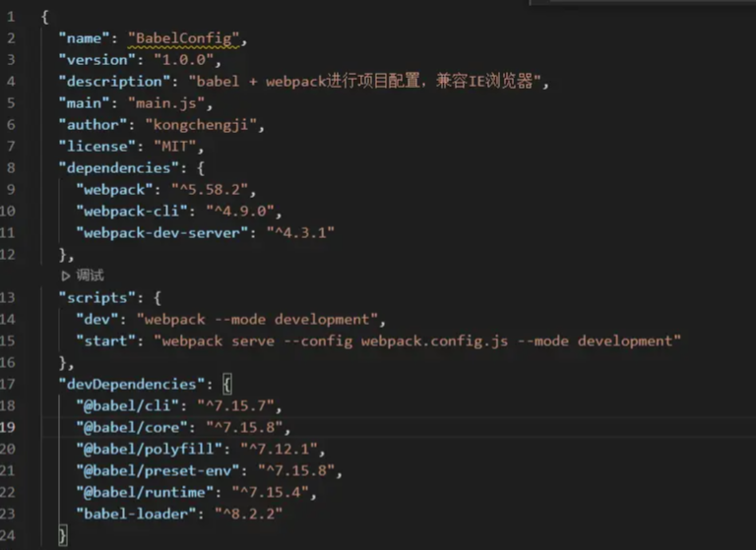756x550 pixels.
Task: Click the "main" key on line 5
Action: 84,103
